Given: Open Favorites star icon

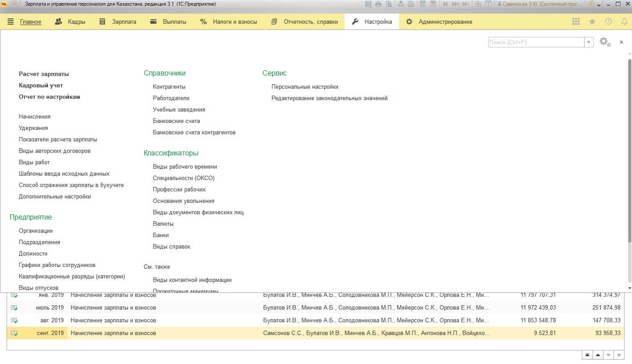Looking at the screenshot, I should 592,22.
